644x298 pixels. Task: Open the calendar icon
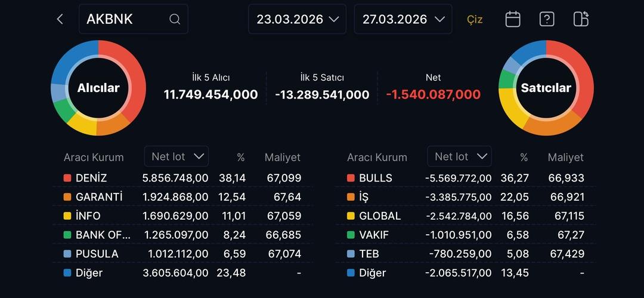[x=513, y=19]
